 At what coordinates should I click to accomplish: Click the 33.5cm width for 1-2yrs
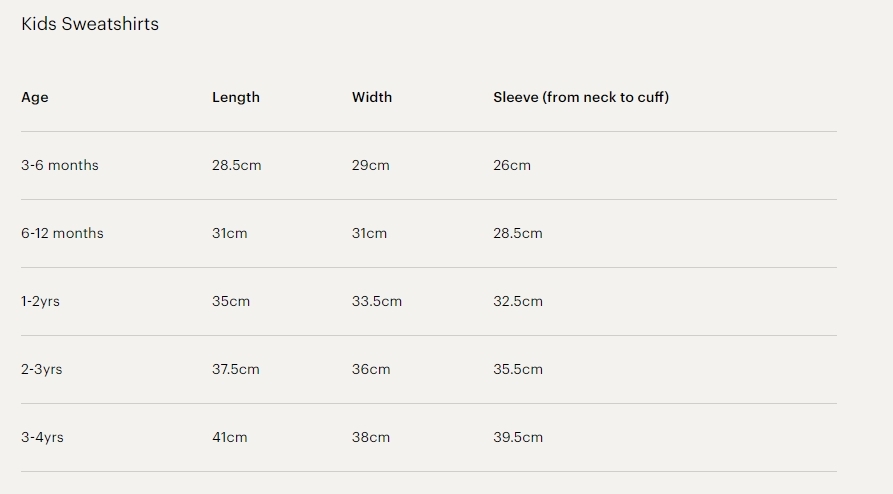pyautogui.click(x=377, y=301)
